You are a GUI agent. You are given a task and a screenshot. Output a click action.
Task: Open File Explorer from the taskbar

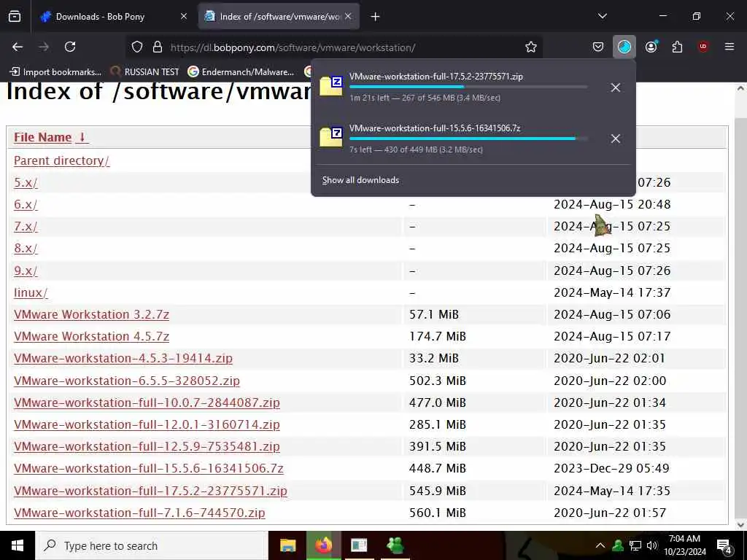[287, 545]
